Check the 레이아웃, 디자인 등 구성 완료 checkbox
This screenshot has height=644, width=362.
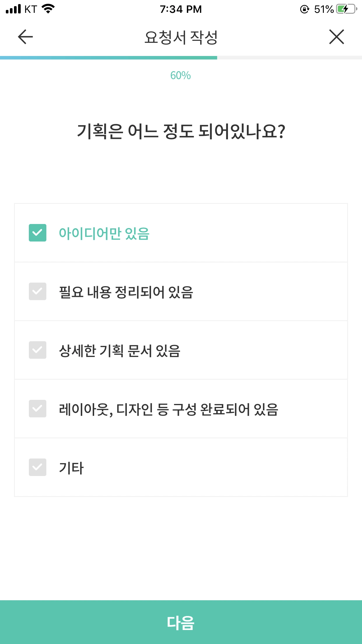38,409
